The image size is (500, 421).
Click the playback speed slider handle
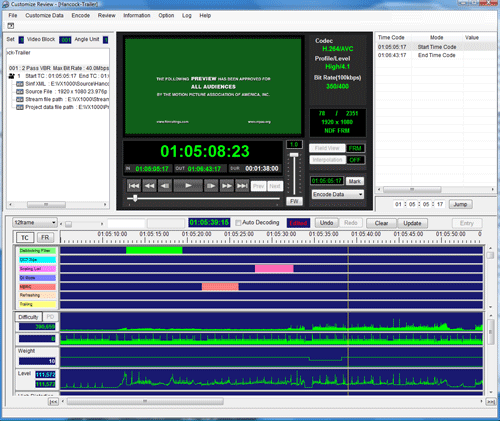(x=294, y=155)
